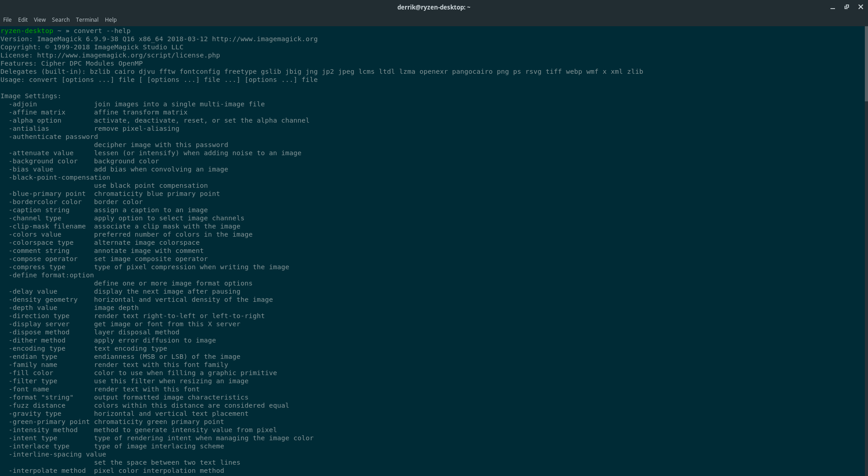Open the Terminal menu
The width and height of the screenshot is (868, 476).
[87, 19]
